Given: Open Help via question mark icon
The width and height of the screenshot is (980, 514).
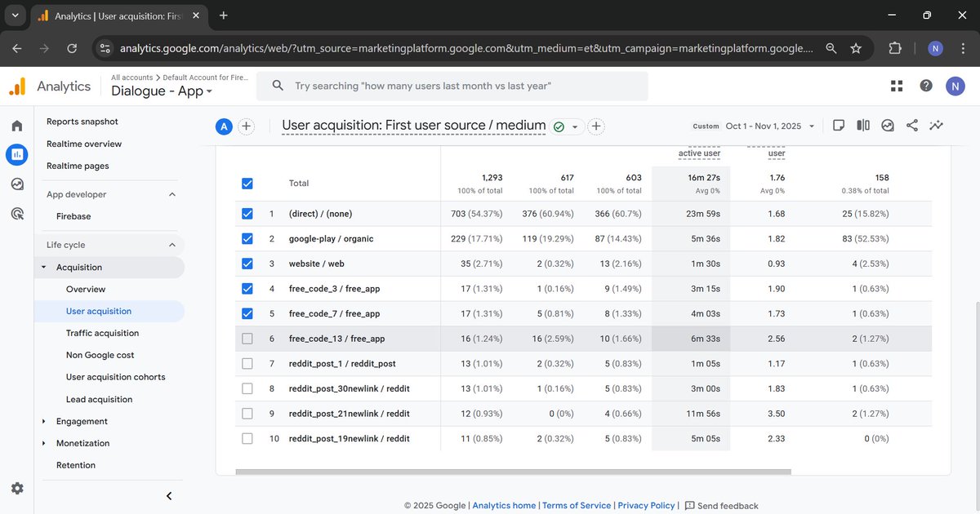Looking at the screenshot, I should click(x=925, y=86).
